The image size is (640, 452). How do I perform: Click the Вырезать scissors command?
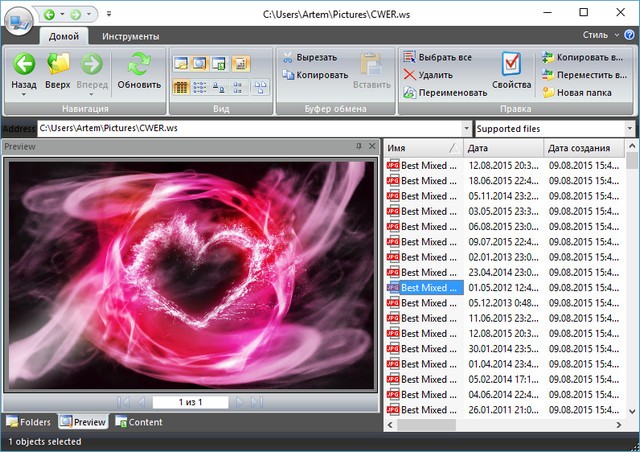[x=314, y=57]
